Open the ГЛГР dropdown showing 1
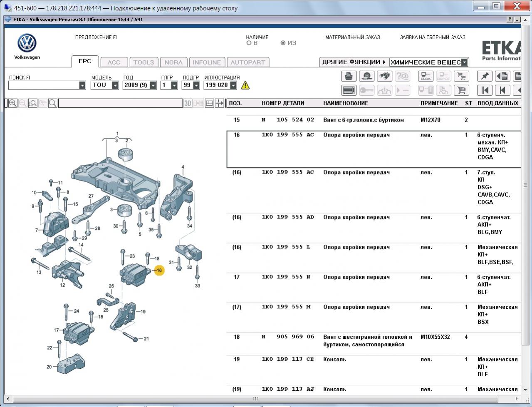 [174, 85]
